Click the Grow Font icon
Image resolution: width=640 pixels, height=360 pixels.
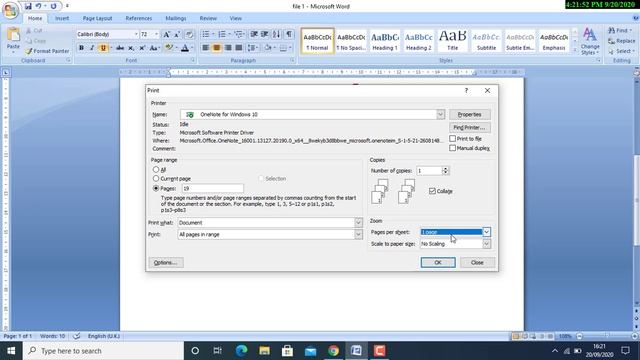pos(167,34)
